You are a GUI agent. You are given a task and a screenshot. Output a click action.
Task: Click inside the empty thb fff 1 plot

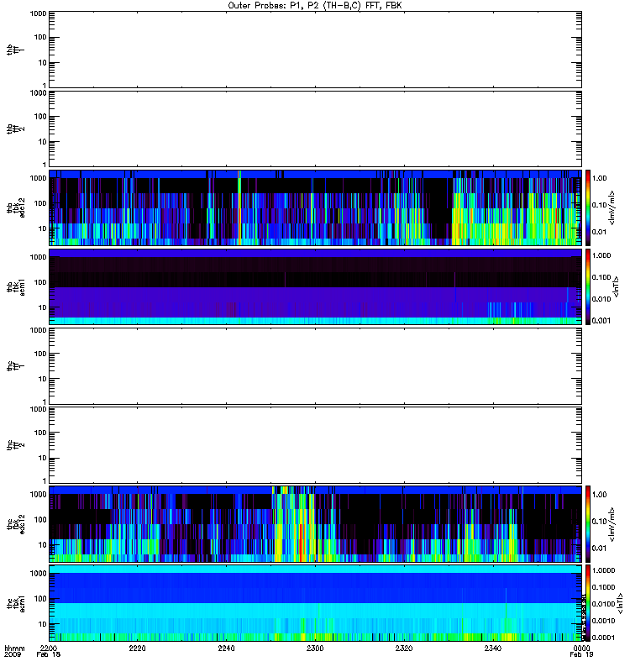316,50
